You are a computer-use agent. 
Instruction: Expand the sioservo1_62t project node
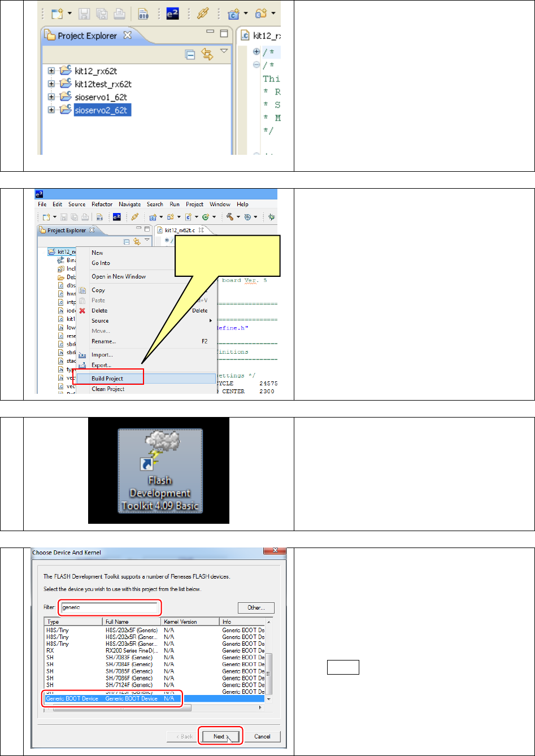point(52,97)
